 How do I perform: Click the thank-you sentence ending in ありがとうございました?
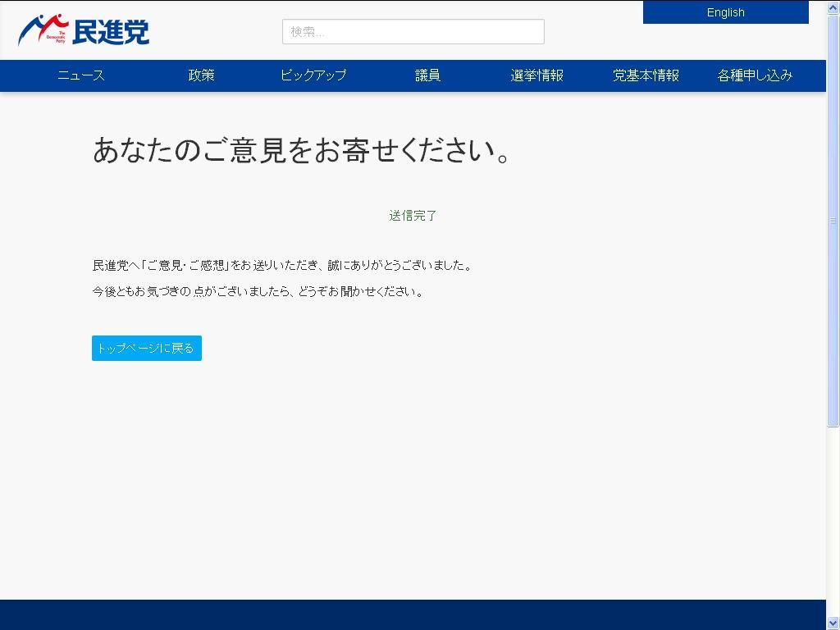point(282,266)
